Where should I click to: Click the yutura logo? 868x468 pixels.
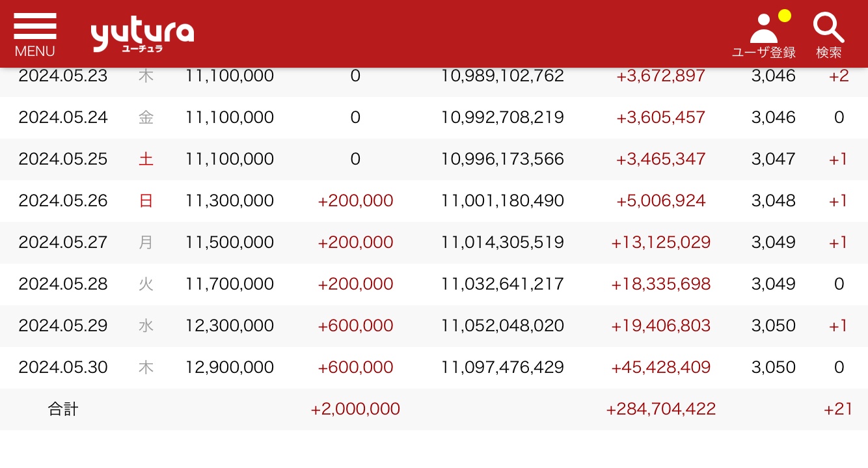(x=142, y=36)
